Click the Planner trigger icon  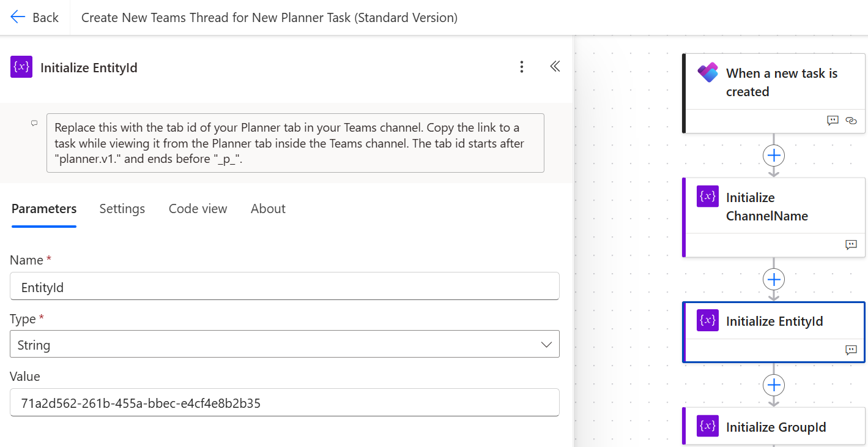(x=708, y=73)
